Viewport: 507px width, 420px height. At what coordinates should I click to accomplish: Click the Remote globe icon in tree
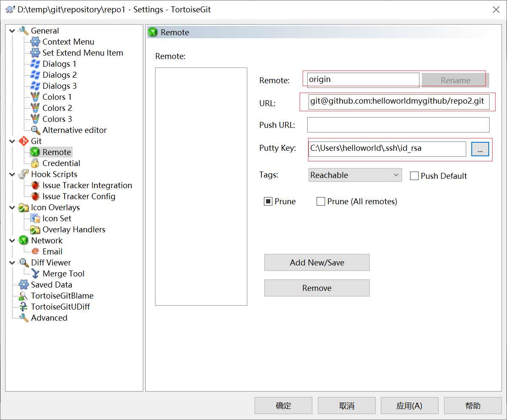point(35,152)
